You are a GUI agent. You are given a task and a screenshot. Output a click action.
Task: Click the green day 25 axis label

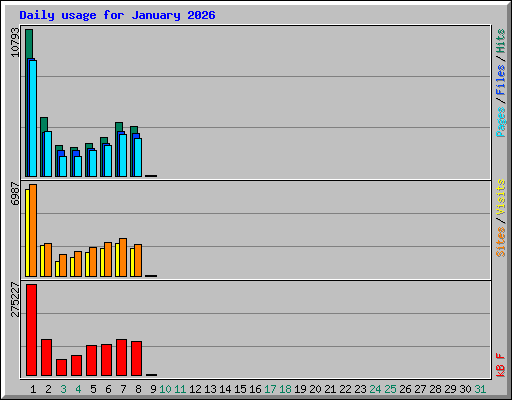(x=390, y=389)
